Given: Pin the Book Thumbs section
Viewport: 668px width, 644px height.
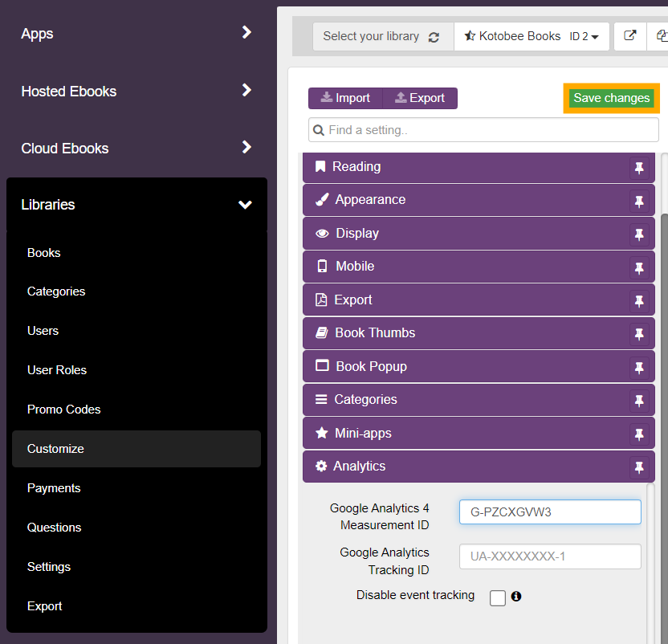Looking at the screenshot, I should click(x=639, y=334).
